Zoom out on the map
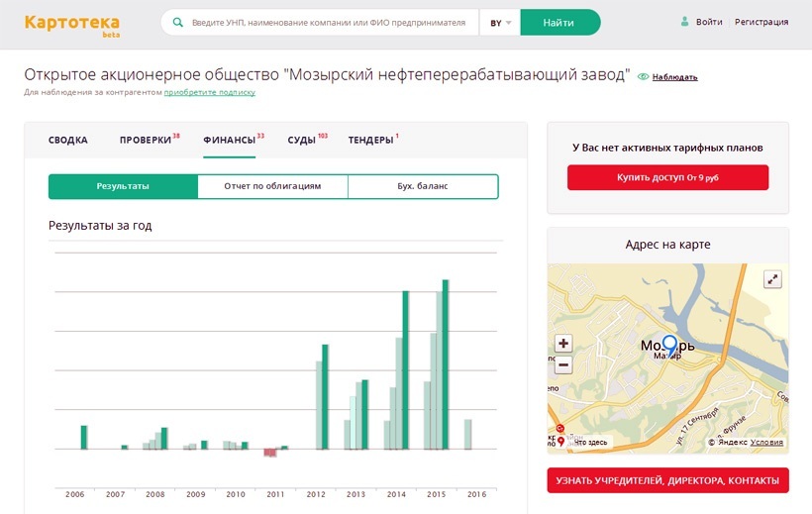The width and height of the screenshot is (812, 514). [563, 364]
